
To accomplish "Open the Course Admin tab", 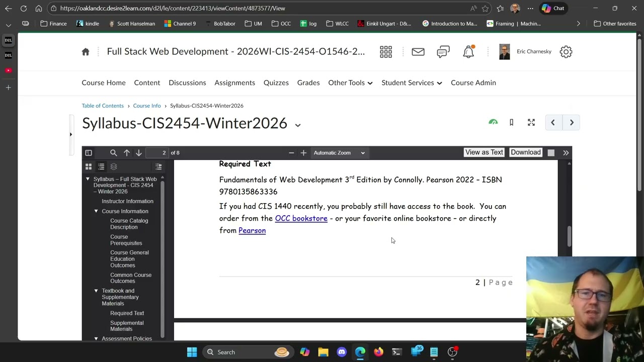I will tap(473, 82).
